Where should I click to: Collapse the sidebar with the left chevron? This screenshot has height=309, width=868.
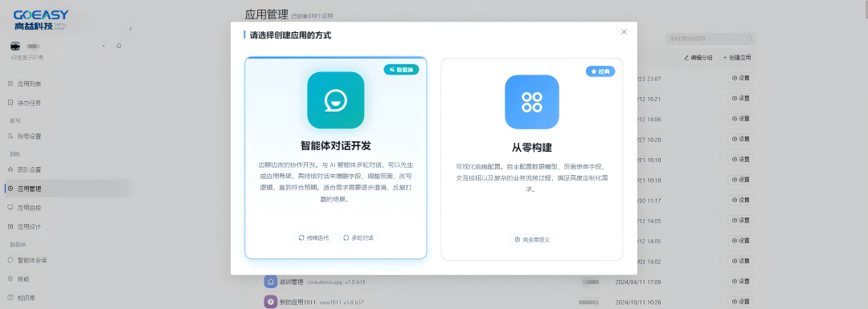[130, 29]
